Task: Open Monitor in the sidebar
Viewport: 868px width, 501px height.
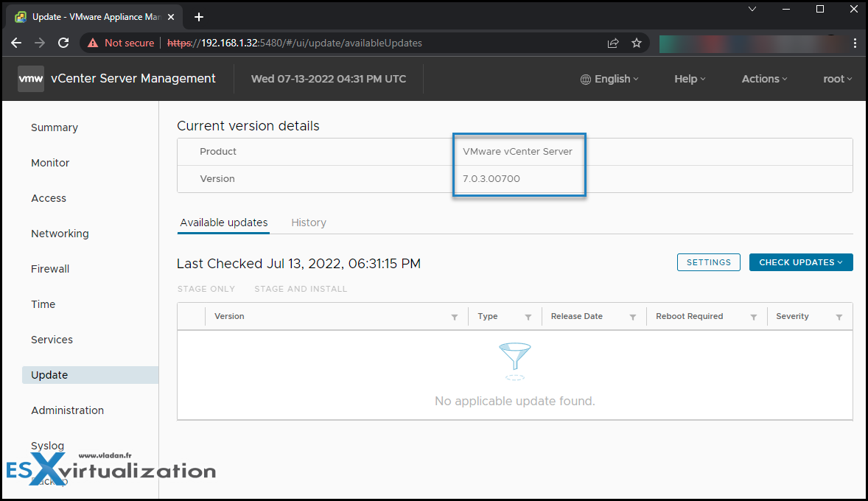Action: pyautogui.click(x=50, y=163)
